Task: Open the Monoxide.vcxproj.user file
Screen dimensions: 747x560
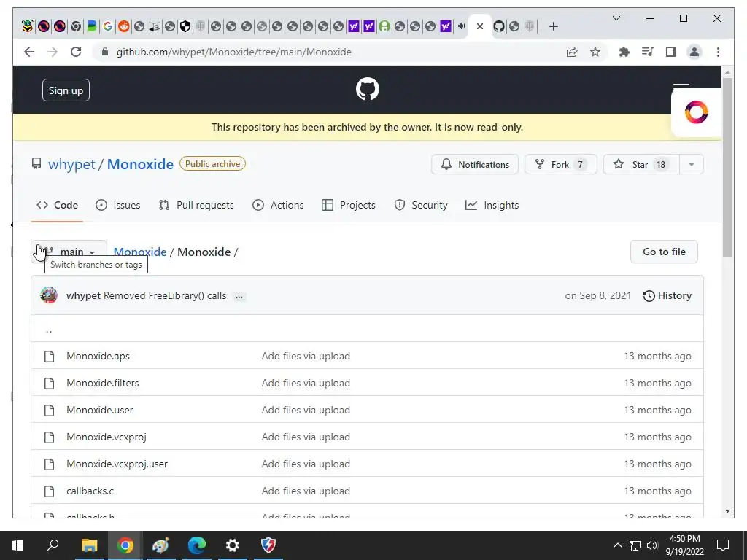Action: 117,464
